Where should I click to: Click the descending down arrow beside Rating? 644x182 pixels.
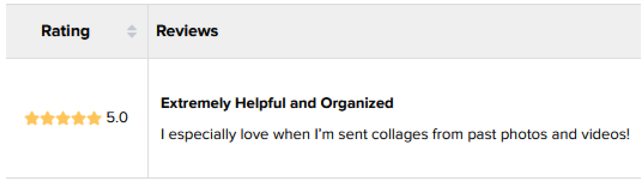(132, 35)
